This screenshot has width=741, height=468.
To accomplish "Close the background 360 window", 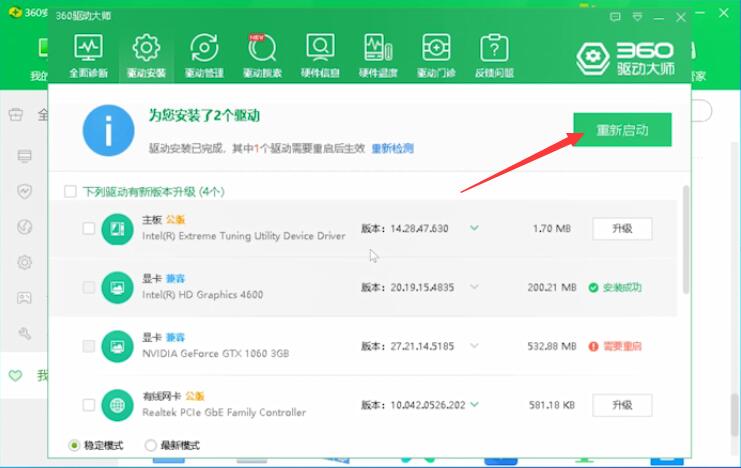I will pyautogui.click(x=724, y=13).
